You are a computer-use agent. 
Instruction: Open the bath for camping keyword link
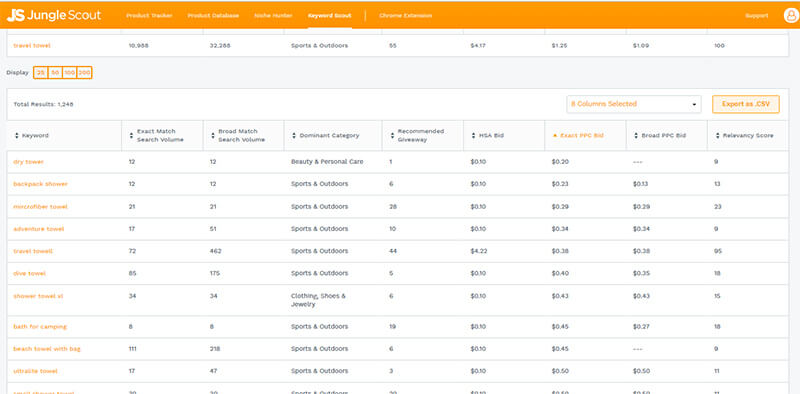pyautogui.click(x=40, y=327)
